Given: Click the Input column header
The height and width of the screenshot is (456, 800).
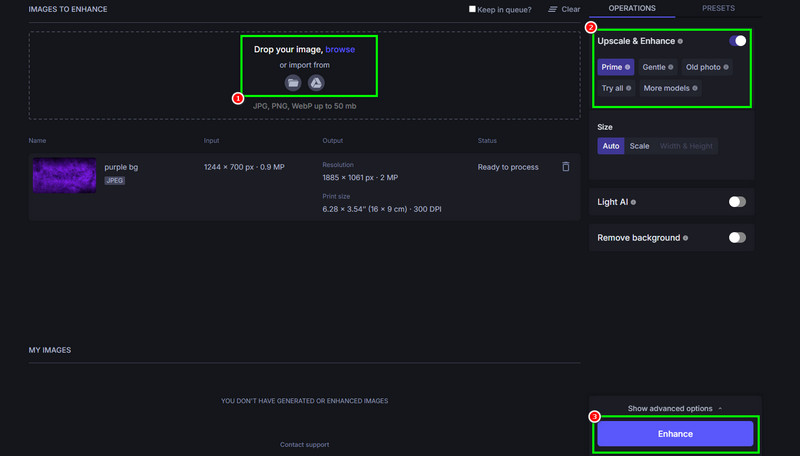Looking at the screenshot, I should click(211, 140).
